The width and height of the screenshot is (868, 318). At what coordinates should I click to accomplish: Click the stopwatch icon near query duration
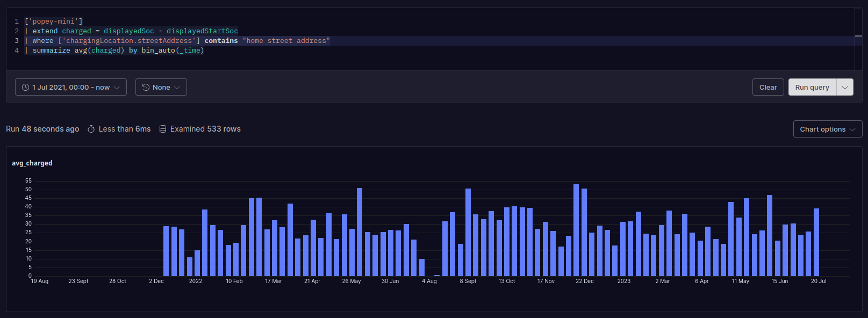[x=91, y=129]
